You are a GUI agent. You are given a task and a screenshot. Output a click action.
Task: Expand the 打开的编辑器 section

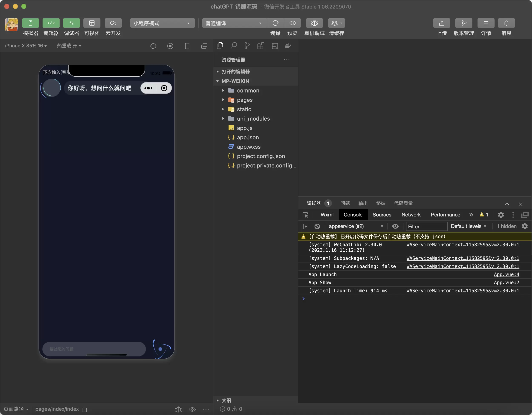click(x=256, y=71)
